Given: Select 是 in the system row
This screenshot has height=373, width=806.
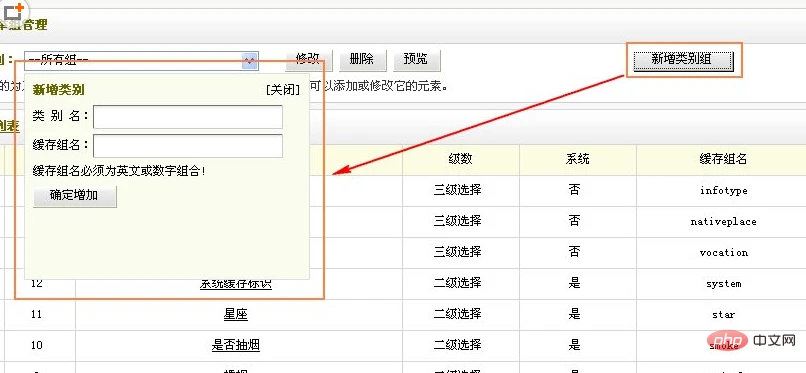Looking at the screenshot, I should 574,283.
